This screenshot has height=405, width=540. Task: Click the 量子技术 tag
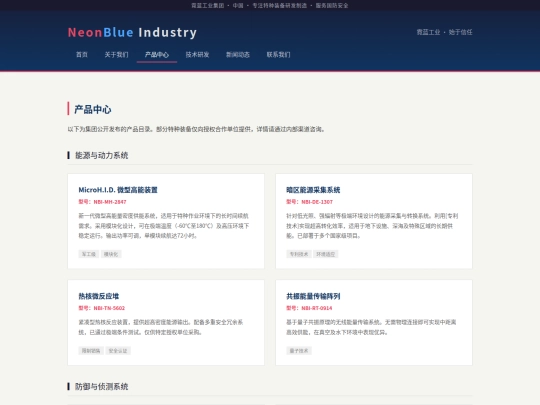299,351
